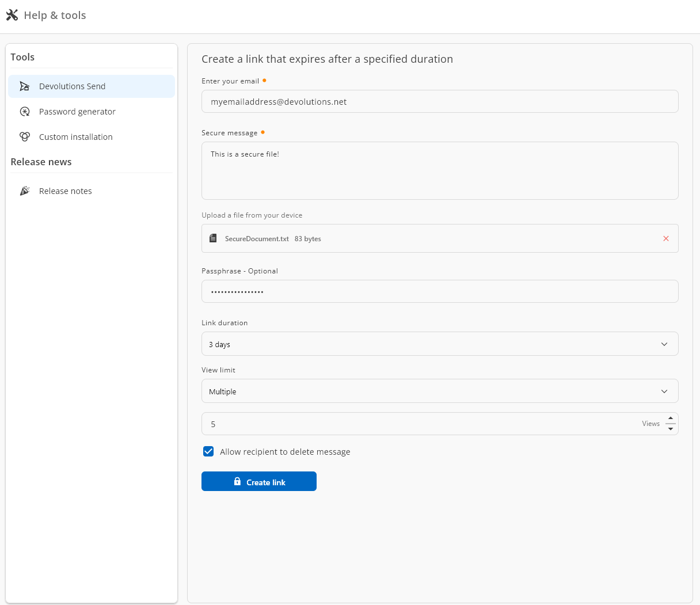This screenshot has height=605, width=700.
Task: Open the Password generator tool
Action: pos(77,112)
